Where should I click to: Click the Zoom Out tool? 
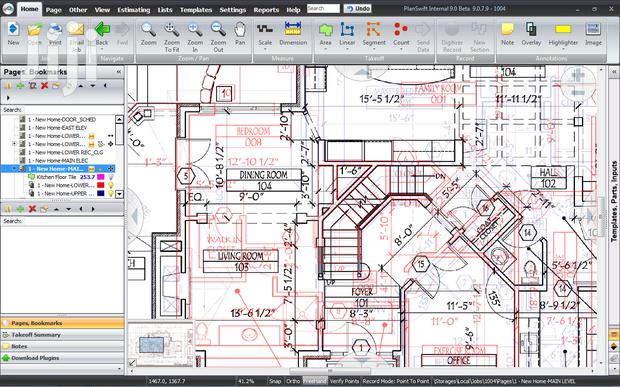click(218, 38)
